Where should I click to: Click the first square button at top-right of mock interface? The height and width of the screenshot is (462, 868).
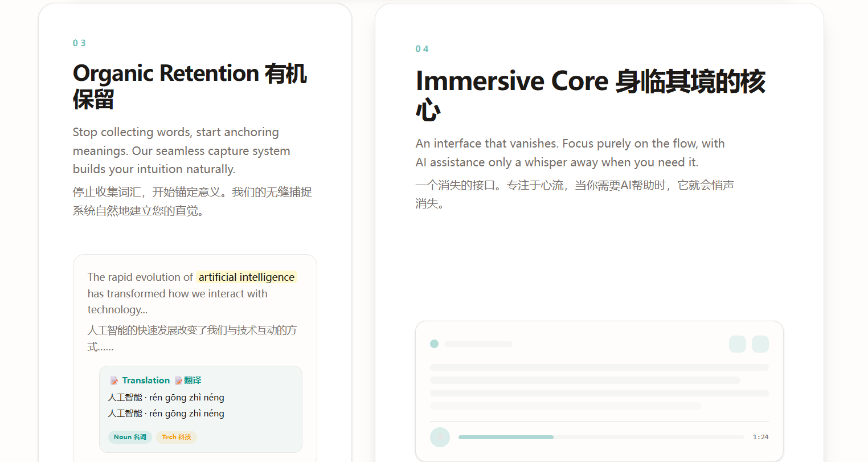[738, 344]
